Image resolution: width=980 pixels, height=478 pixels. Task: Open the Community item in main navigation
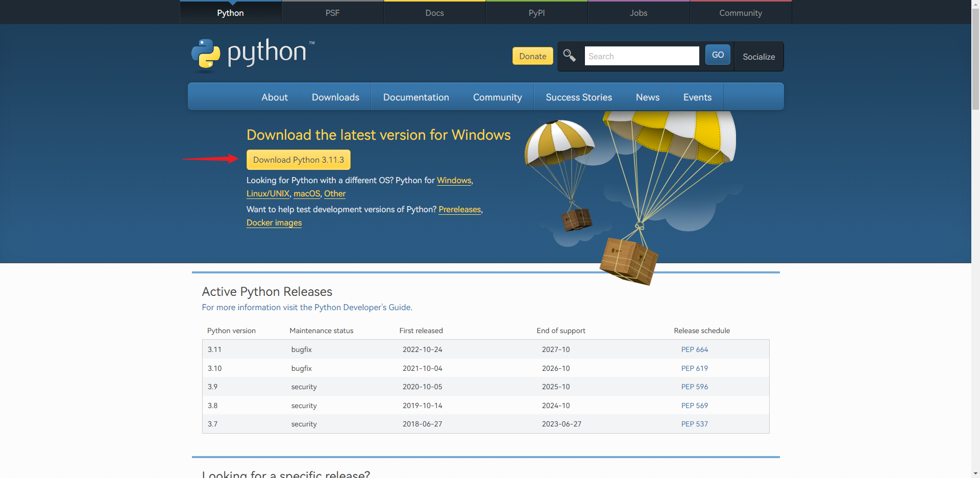tap(497, 97)
